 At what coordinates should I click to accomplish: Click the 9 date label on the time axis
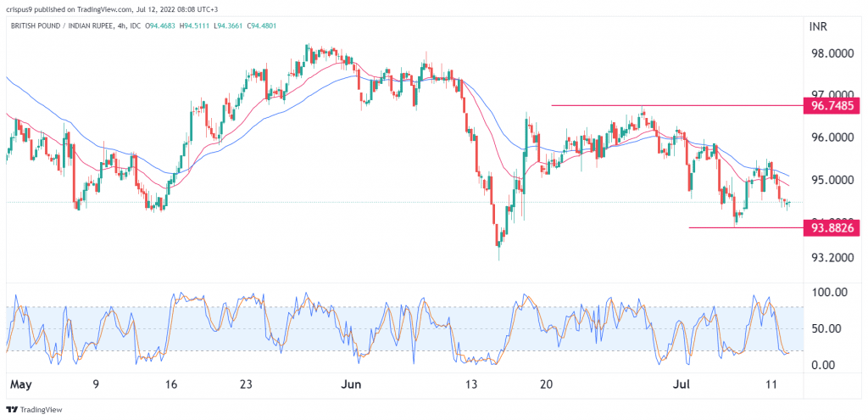click(x=96, y=384)
